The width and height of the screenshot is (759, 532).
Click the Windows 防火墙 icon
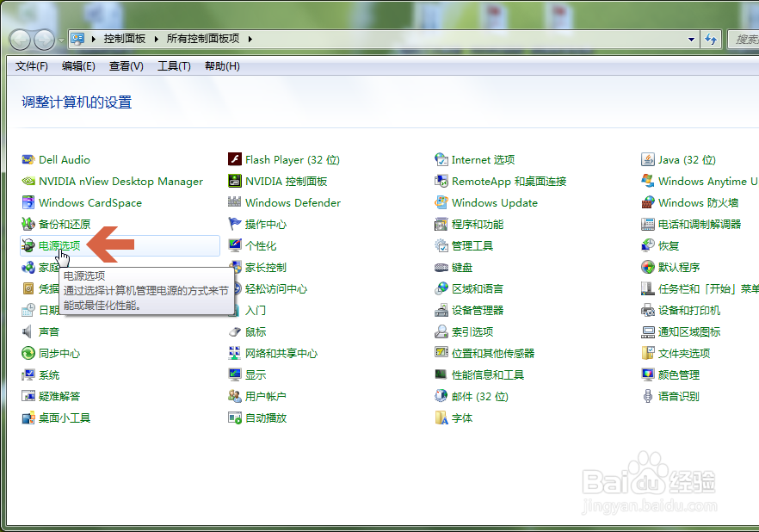click(648, 202)
